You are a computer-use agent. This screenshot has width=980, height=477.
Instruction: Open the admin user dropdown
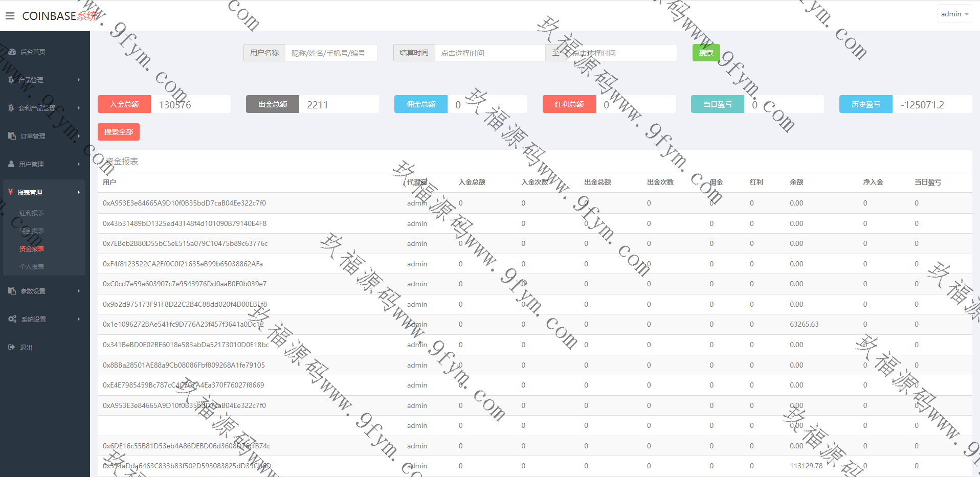(954, 14)
